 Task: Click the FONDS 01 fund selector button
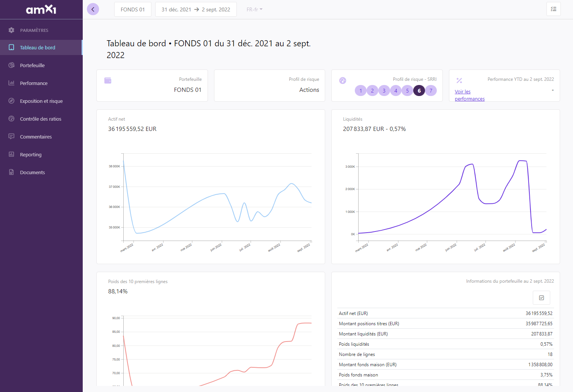coord(133,9)
